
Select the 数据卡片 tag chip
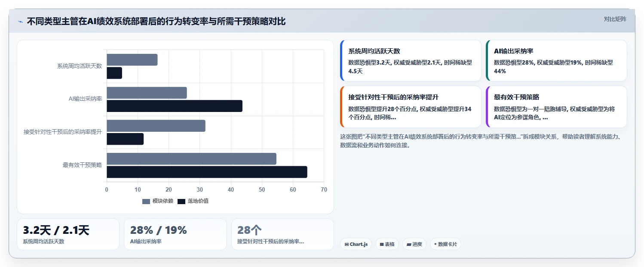coord(445,244)
